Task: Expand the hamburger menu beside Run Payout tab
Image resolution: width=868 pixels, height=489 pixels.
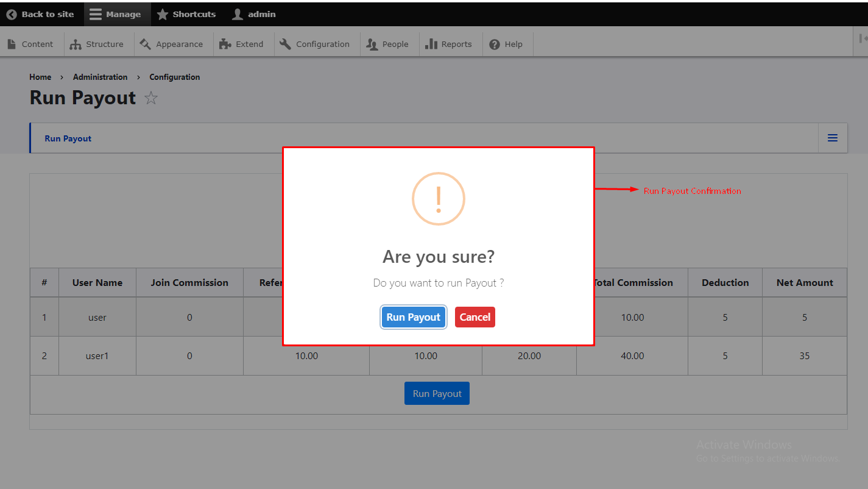Action: coord(832,138)
